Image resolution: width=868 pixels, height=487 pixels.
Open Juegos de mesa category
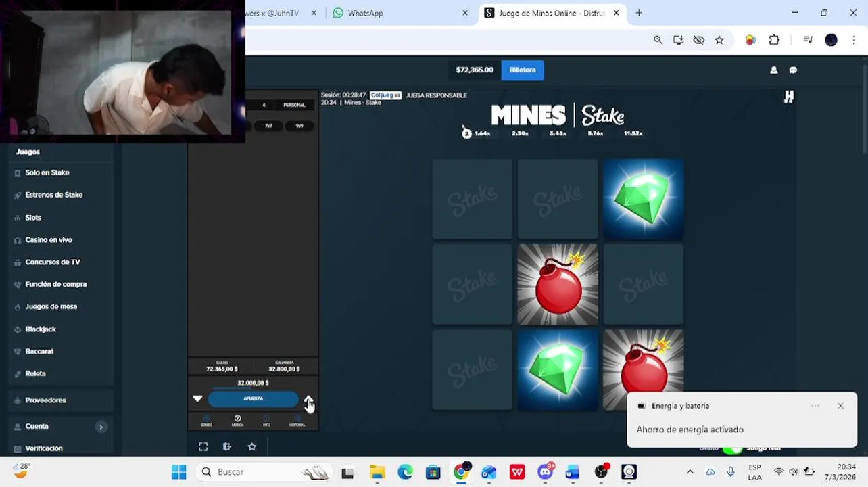(x=51, y=307)
